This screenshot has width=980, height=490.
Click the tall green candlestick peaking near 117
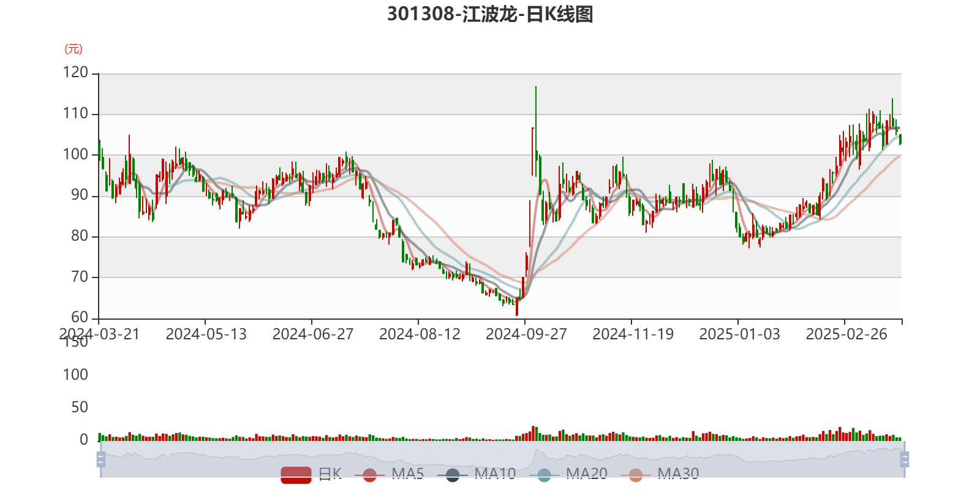(536, 132)
